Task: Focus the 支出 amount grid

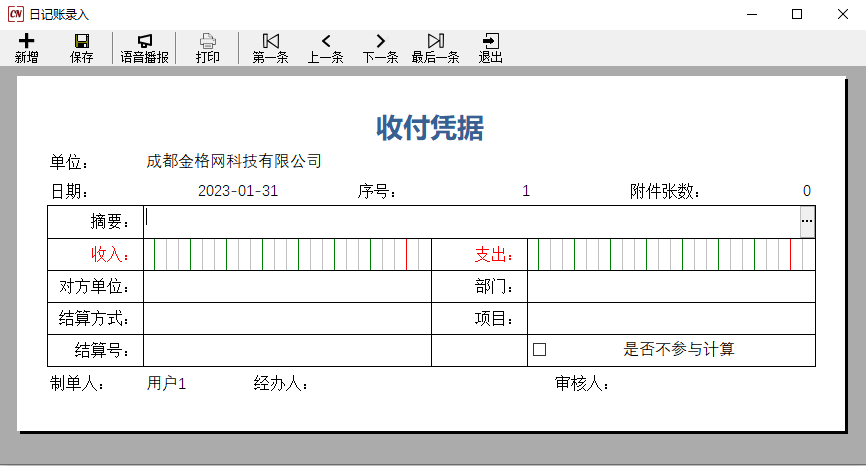Action: [x=671, y=255]
